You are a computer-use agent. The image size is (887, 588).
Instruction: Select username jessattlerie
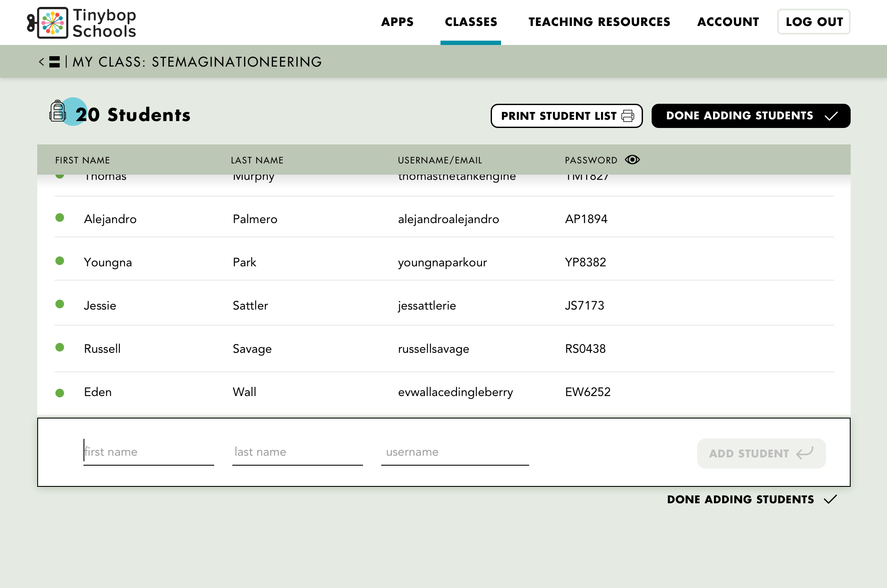click(x=427, y=306)
